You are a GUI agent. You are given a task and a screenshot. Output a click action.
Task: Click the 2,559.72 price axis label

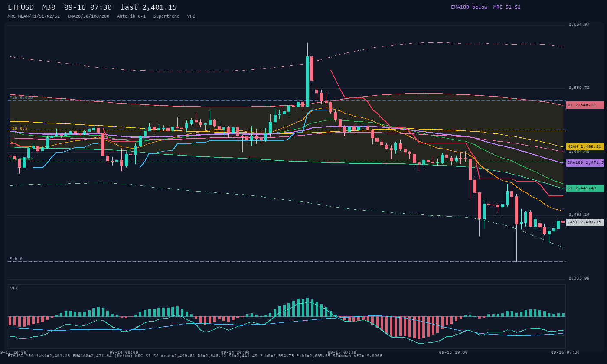pyautogui.click(x=579, y=88)
